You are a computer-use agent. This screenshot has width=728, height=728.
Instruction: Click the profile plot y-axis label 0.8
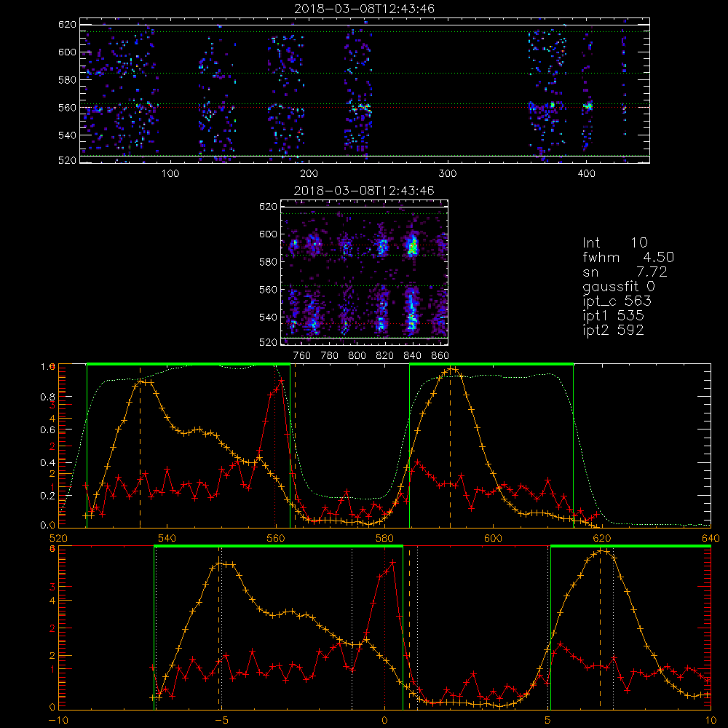click(x=48, y=397)
